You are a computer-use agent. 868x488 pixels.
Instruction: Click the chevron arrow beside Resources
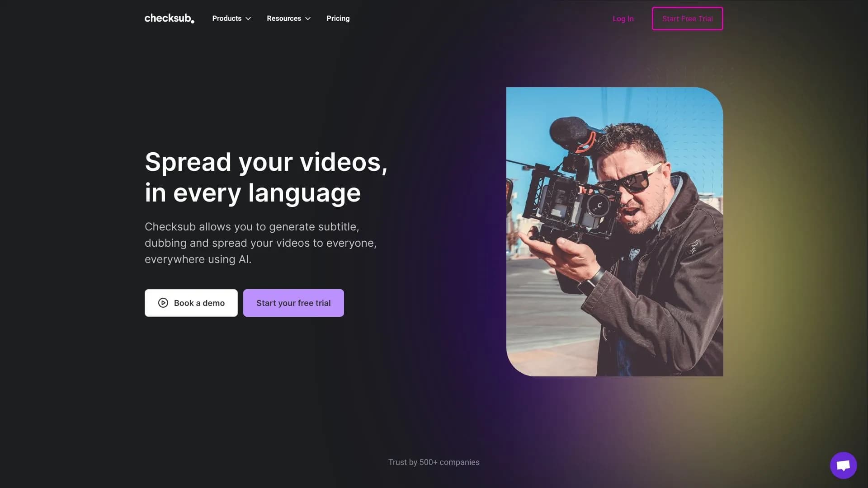pos(308,19)
